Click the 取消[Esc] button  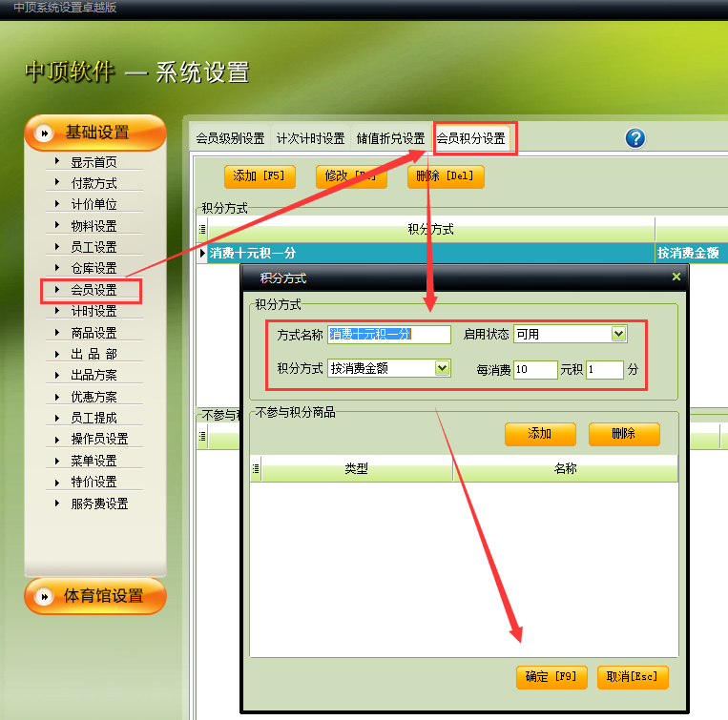coord(633,677)
